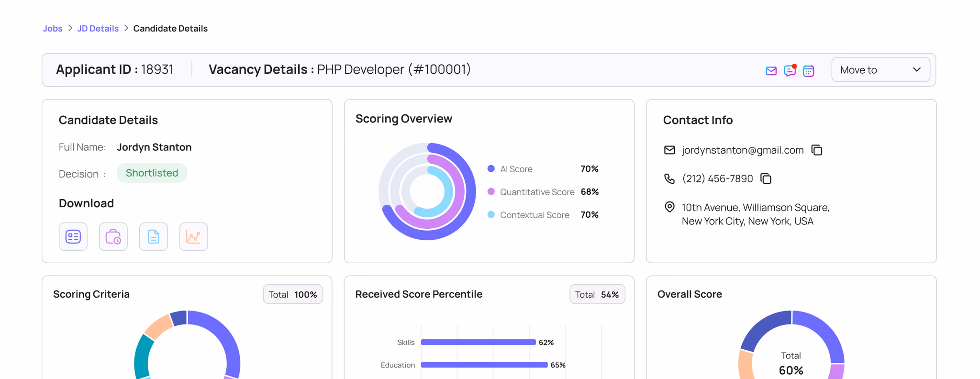The width and height of the screenshot is (980, 379).
Task: Copy the phone number (212) 456-7890
Action: tap(766, 179)
